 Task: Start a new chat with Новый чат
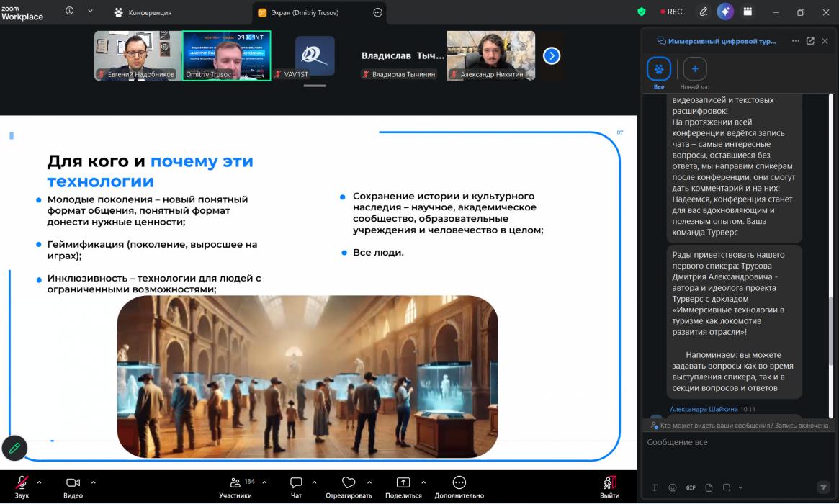[694, 73]
